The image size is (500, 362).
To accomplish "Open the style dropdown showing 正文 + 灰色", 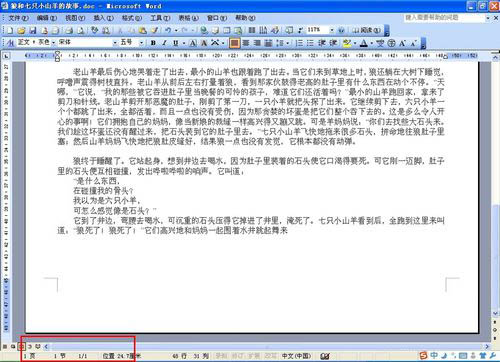I will (53, 43).
